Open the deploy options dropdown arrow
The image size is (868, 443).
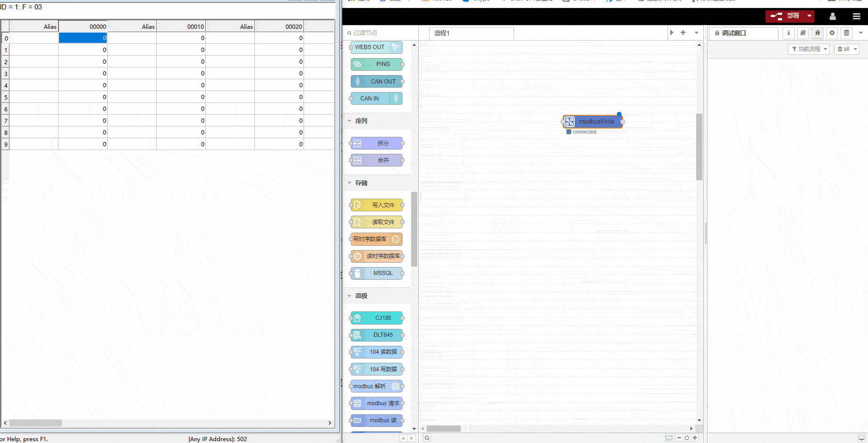click(809, 16)
